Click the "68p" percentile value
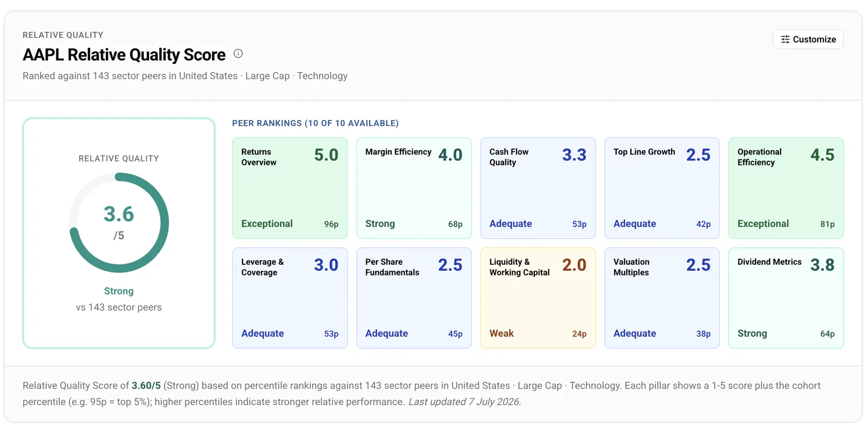 click(x=455, y=224)
